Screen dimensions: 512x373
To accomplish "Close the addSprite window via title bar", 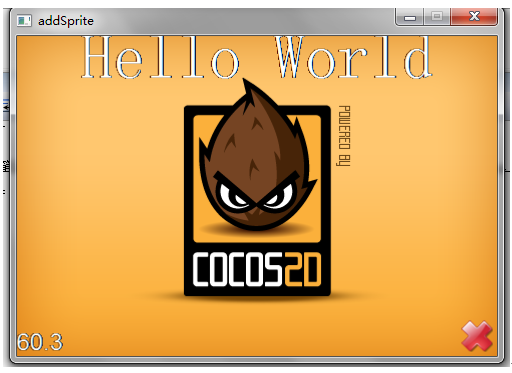I will pos(474,17).
